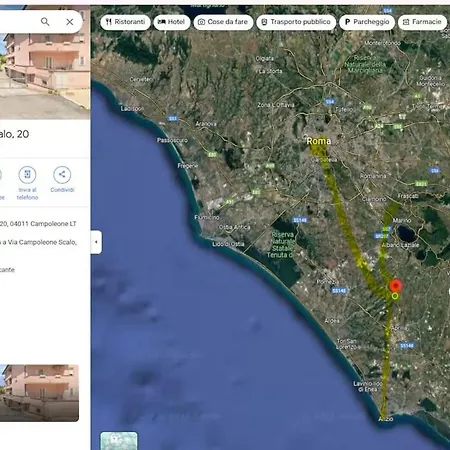
Task: Click the SS148 road badge near Pomezia
Action: click(x=339, y=291)
